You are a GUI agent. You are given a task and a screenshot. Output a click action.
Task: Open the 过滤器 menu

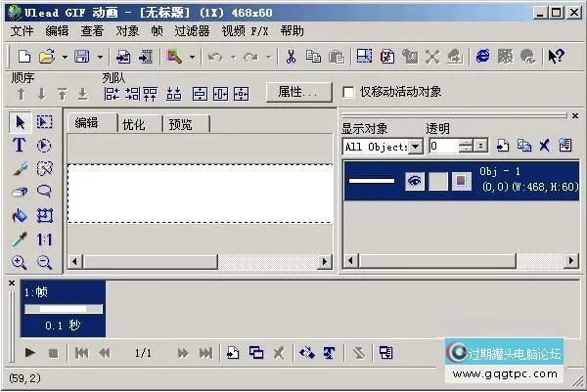point(191,30)
